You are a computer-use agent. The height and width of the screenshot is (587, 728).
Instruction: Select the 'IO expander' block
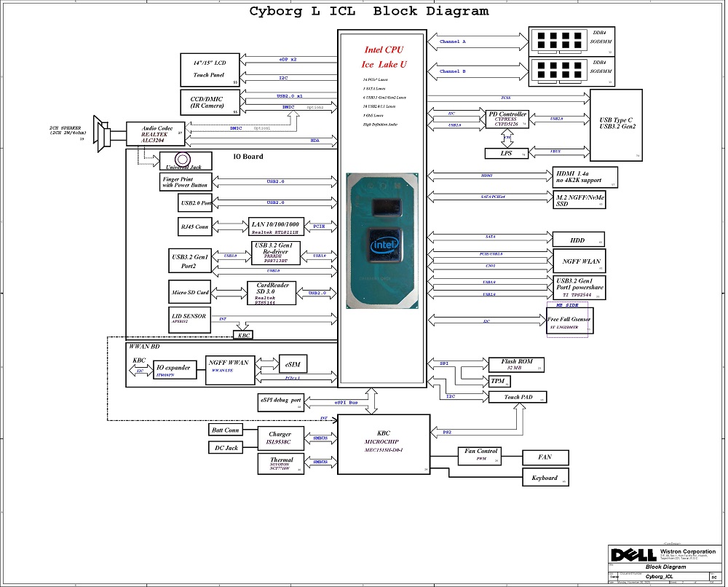pyautogui.click(x=175, y=370)
